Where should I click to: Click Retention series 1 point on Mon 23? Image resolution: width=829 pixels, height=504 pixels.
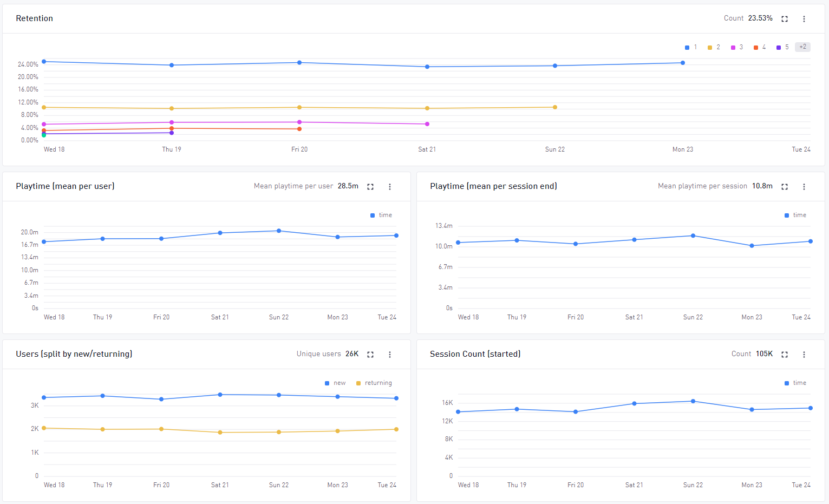point(683,63)
